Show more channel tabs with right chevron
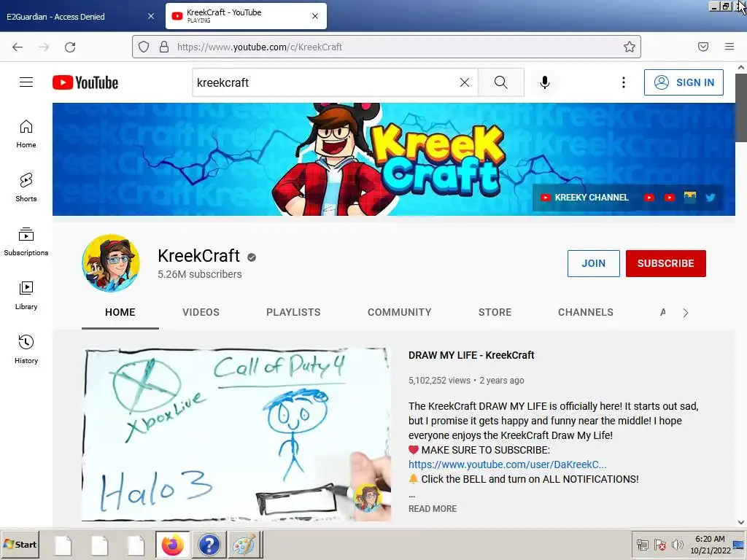The height and width of the screenshot is (560, 747). tap(686, 313)
